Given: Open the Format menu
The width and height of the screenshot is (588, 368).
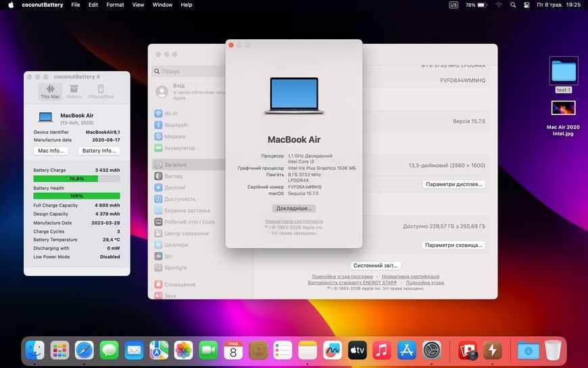Looking at the screenshot, I should 115,5.
